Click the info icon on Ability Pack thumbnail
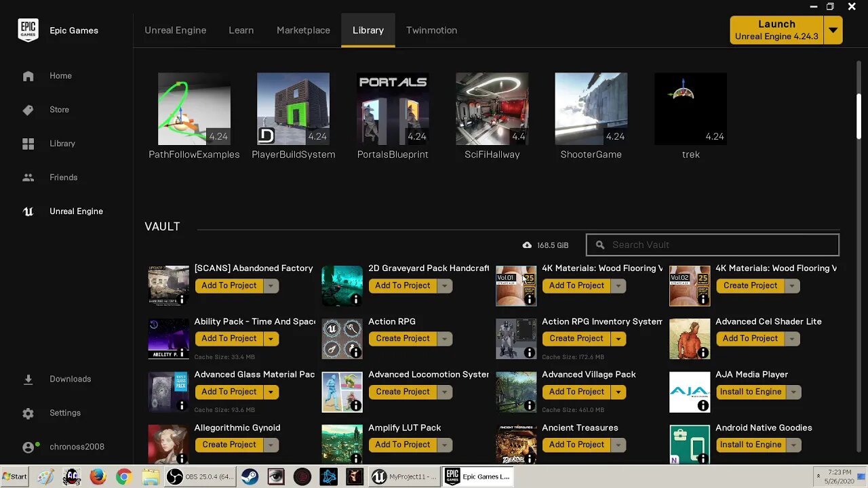The width and height of the screenshot is (868, 488). pyautogui.click(x=182, y=352)
